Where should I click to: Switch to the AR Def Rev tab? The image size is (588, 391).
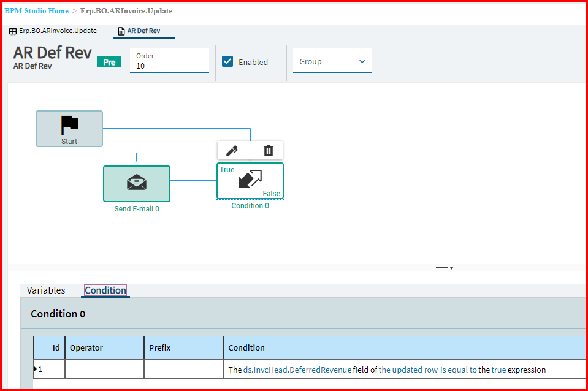[143, 31]
